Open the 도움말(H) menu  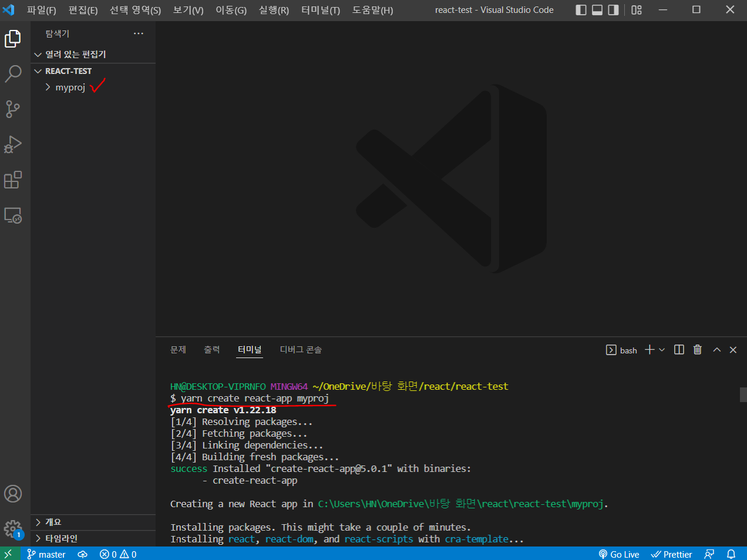pyautogui.click(x=372, y=10)
